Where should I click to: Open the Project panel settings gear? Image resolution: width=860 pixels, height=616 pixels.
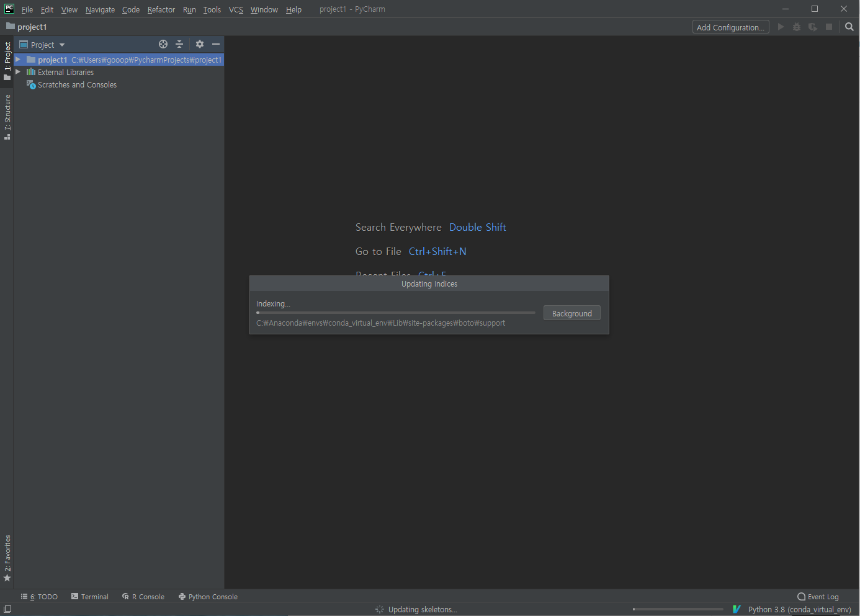pos(200,44)
